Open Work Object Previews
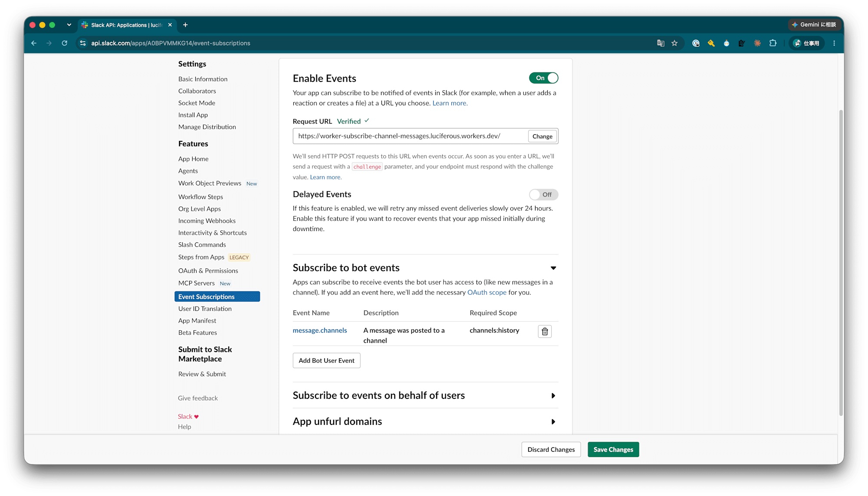 pos(210,183)
